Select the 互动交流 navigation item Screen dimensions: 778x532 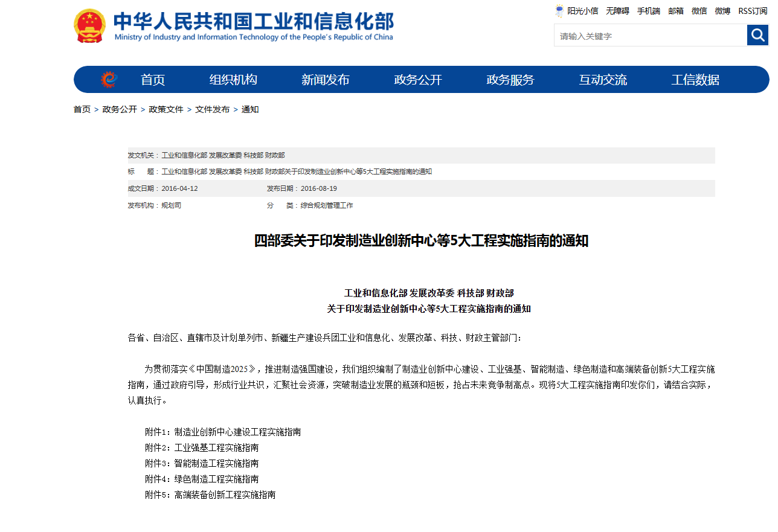click(x=603, y=80)
